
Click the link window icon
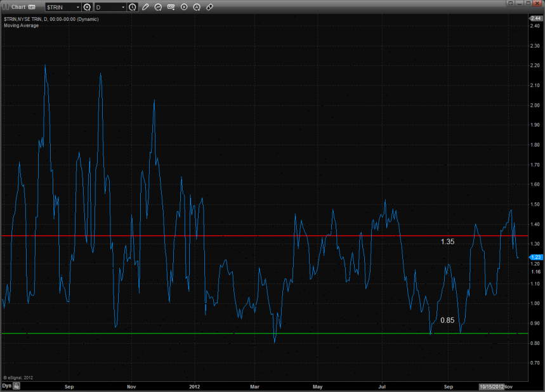point(209,7)
